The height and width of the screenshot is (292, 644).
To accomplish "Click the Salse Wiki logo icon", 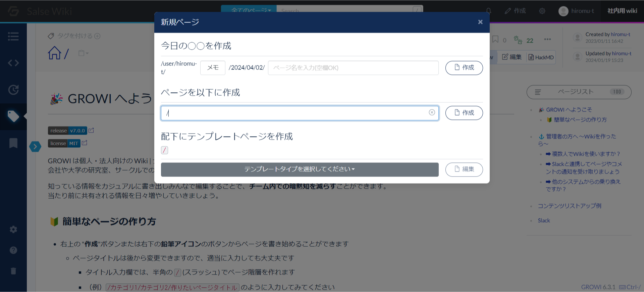I will coord(13,11).
